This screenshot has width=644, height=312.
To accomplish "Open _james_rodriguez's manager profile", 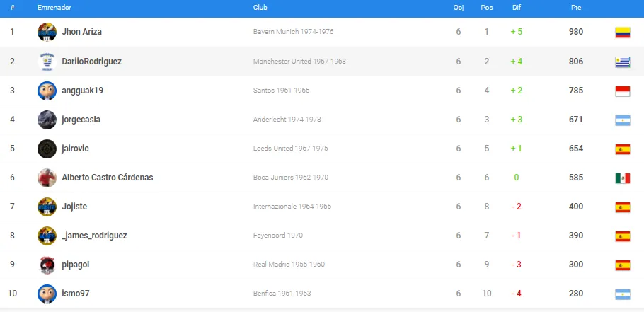I will click(x=94, y=236).
